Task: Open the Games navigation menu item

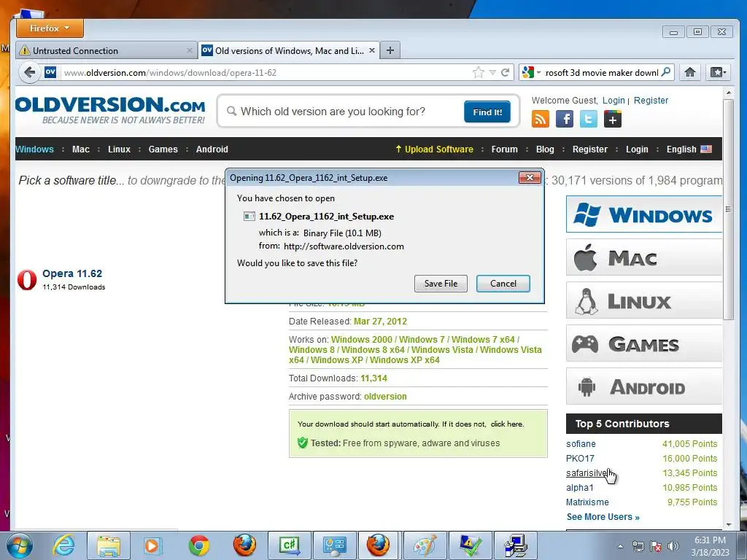Action: point(163,149)
